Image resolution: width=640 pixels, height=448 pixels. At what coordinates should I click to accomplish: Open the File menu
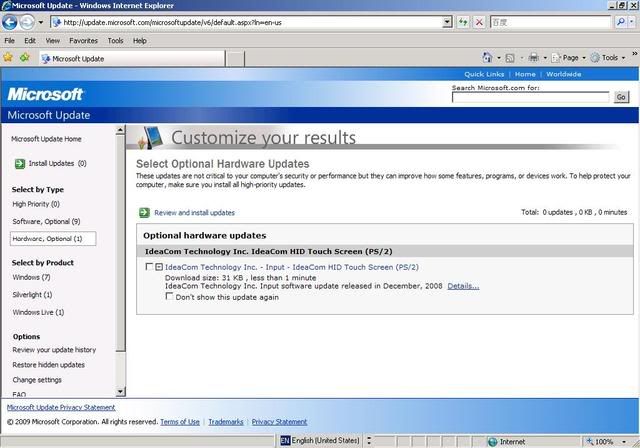(x=9, y=40)
